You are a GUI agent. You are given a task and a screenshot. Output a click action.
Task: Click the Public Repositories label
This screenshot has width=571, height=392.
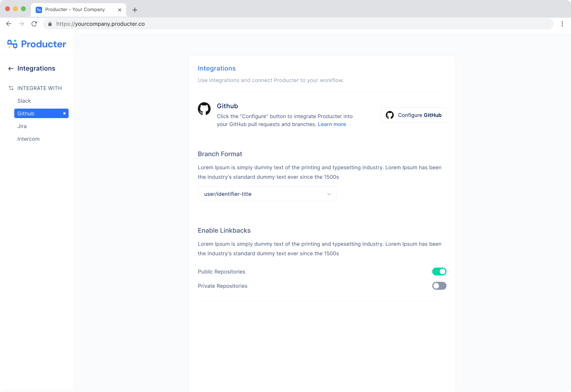[x=222, y=272]
